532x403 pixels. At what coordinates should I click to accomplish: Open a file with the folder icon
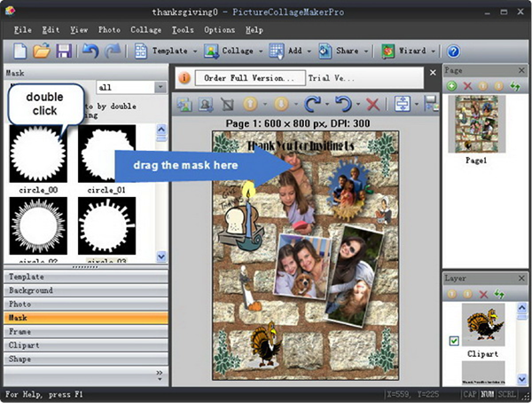tap(42, 51)
